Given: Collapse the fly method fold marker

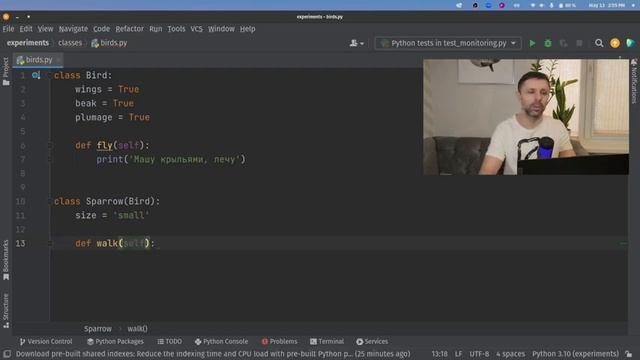Looking at the screenshot, I should point(50,145).
